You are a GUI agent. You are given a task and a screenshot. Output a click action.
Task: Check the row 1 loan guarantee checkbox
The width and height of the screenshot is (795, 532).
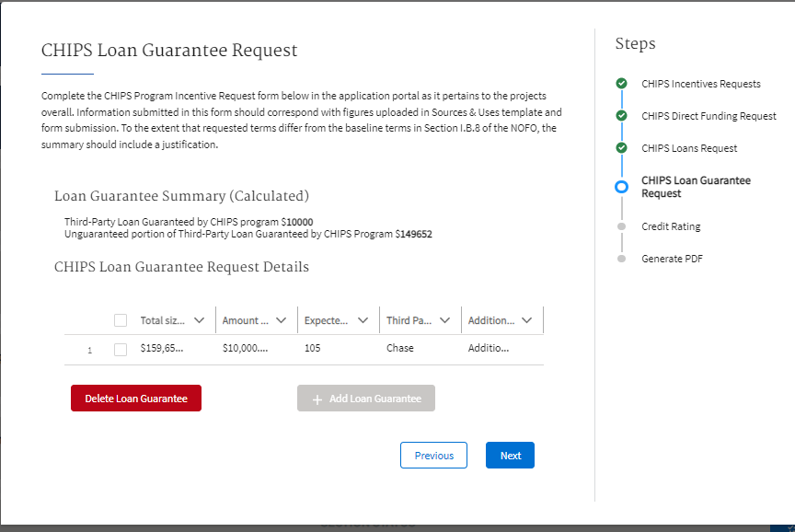click(x=121, y=349)
